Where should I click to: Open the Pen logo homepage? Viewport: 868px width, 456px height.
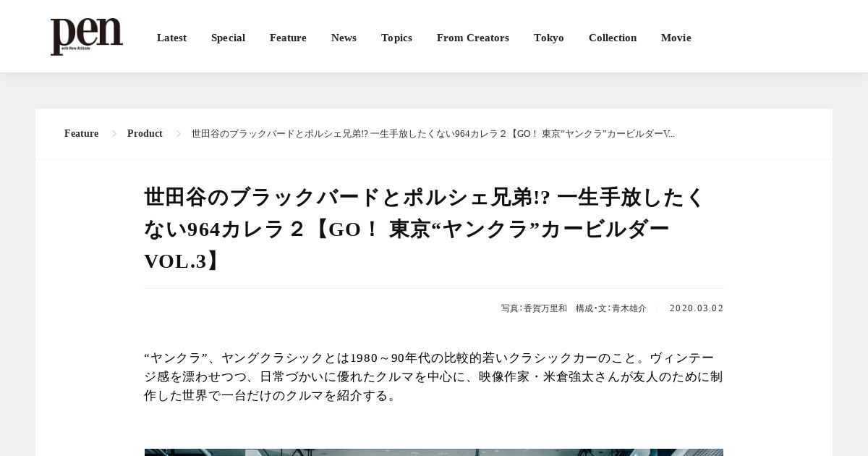click(87, 36)
